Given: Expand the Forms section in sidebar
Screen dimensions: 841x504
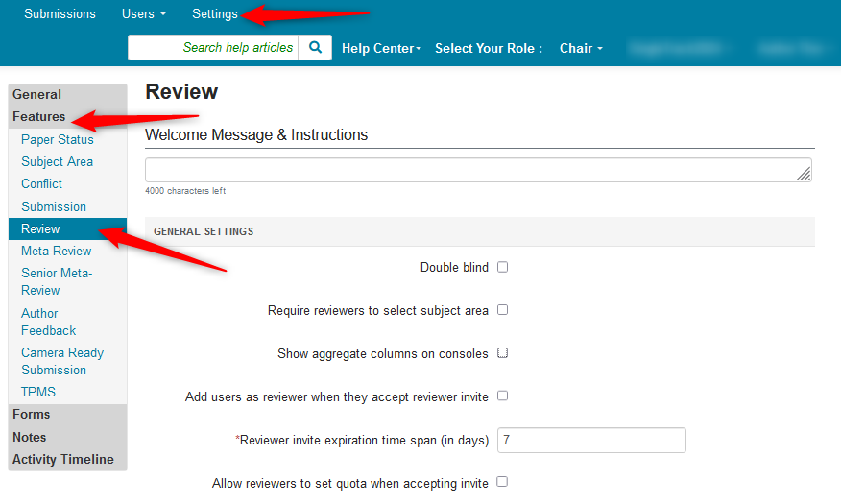Looking at the screenshot, I should coord(32,414).
